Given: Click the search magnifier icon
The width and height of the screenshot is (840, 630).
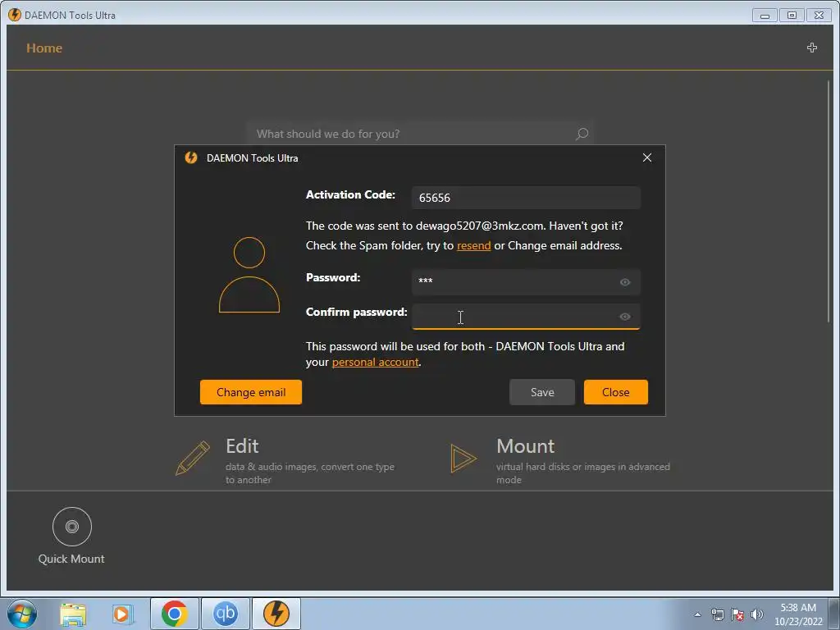Looking at the screenshot, I should [x=582, y=134].
